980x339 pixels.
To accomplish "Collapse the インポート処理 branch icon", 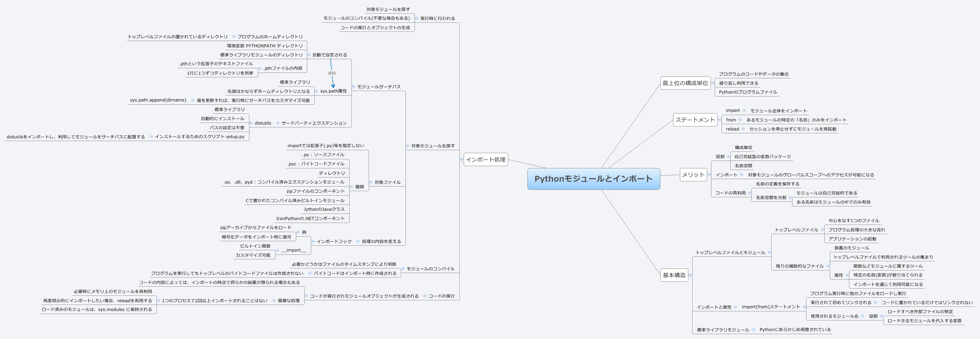I will click(462, 161).
